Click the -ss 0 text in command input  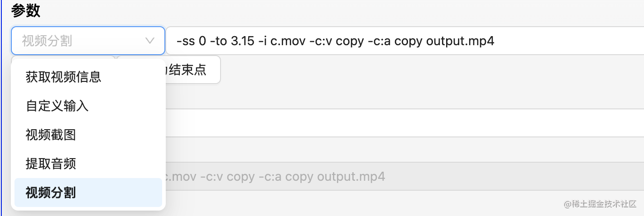191,42
